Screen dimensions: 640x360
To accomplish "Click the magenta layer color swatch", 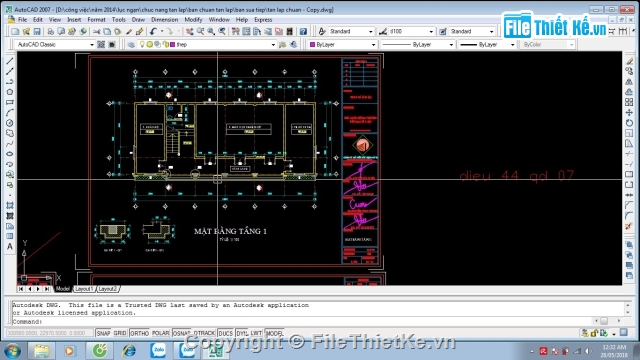I will pyautogui.click(x=173, y=44).
